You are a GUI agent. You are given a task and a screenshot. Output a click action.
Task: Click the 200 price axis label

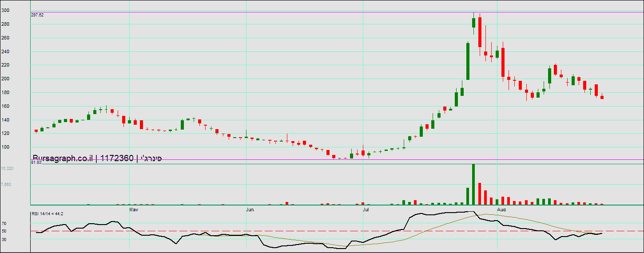coord(5,79)
